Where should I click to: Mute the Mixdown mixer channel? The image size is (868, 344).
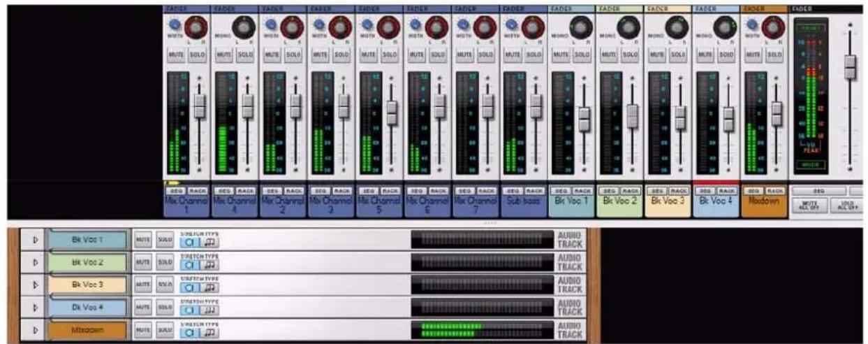[x=753, y=55]
